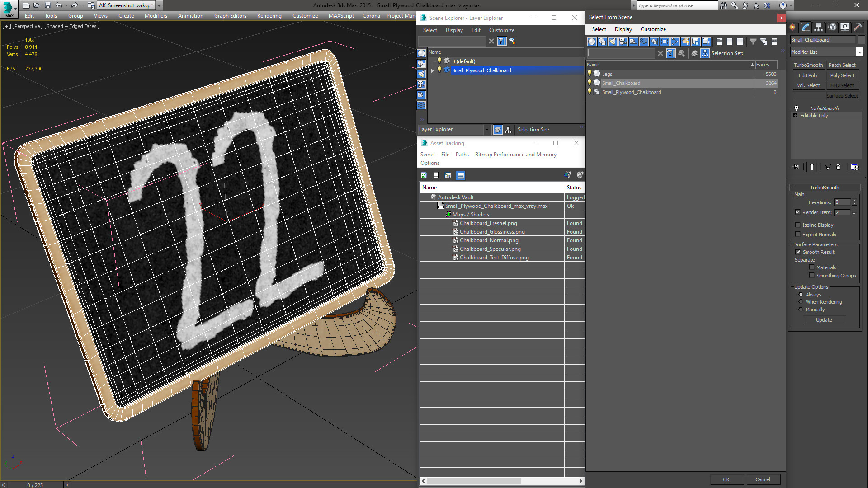Open the Graph Editors menu
868x488 pixels.
(x=230, y=15)
